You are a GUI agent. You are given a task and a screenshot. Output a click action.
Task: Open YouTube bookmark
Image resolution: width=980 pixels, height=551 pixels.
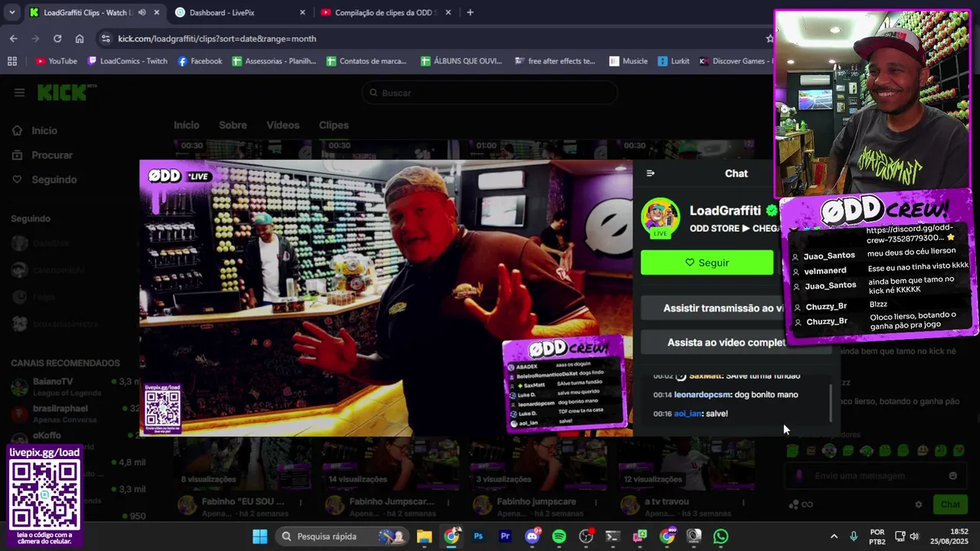tap(57, 61)
